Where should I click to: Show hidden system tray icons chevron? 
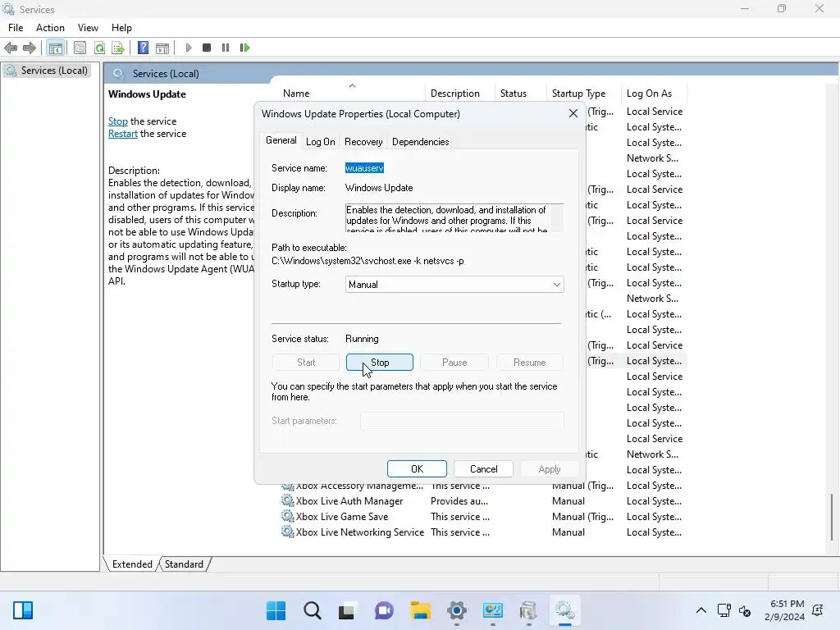(x=701, y=610)
